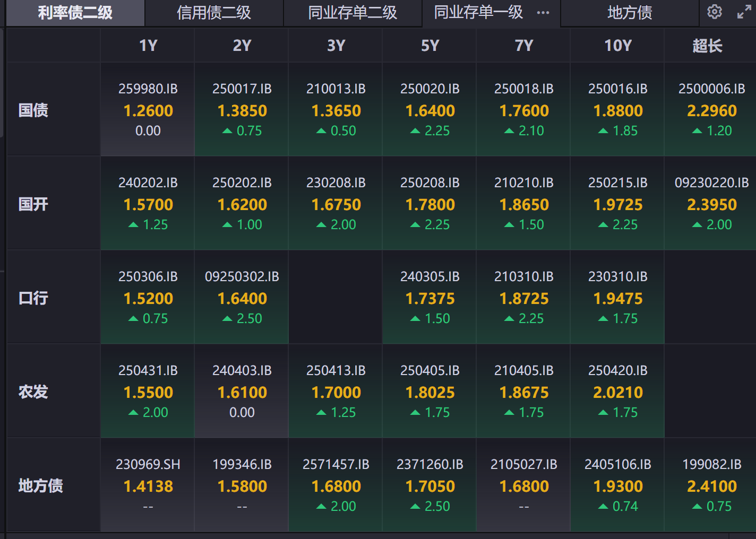Click the 240305.IB yield 1.7375

[430, 299]
